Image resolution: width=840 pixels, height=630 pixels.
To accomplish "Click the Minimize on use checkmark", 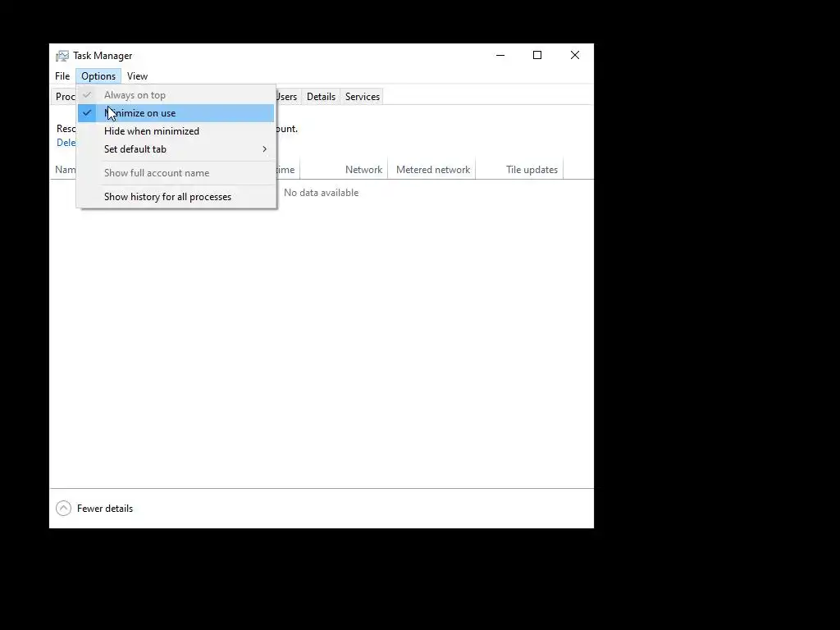I will click(87, 113).
